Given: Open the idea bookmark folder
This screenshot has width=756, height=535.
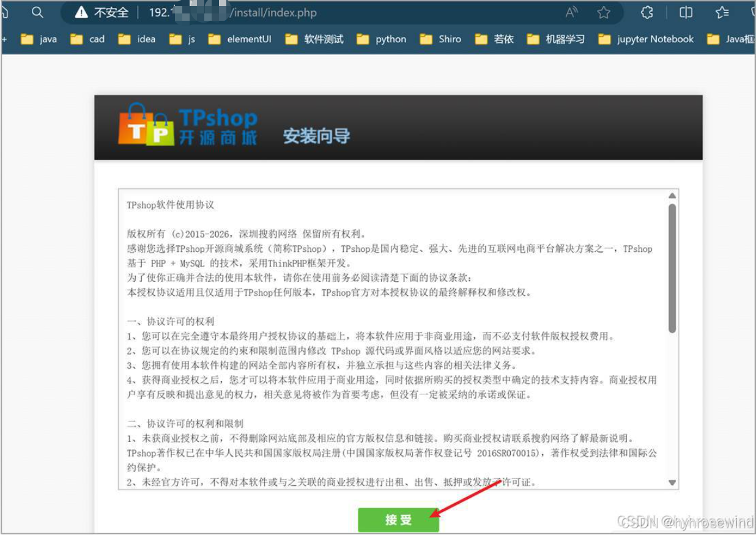Looking at the screenshot, I should coord(137,39).
